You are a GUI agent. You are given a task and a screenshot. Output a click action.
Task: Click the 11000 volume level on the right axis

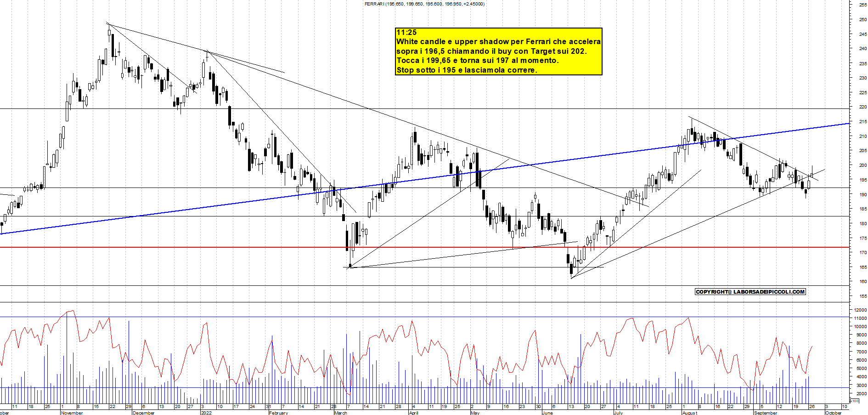tap(861, 318)
